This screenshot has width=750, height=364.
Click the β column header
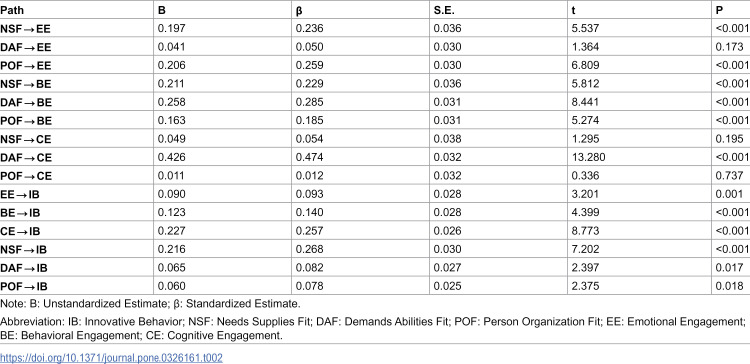point(299,10)
